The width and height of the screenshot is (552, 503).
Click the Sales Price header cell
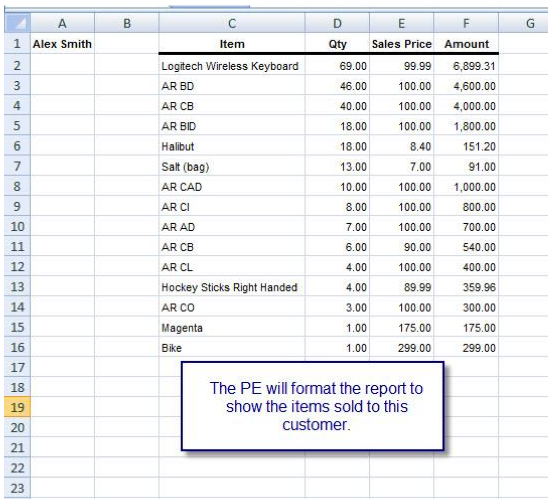click(401, 44)
